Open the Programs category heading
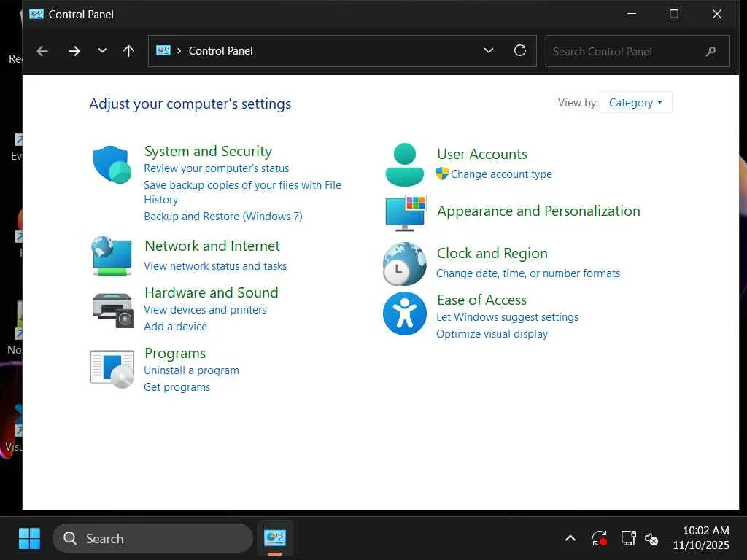This screenshot has height=560, width=747. [x=175, y=354]
